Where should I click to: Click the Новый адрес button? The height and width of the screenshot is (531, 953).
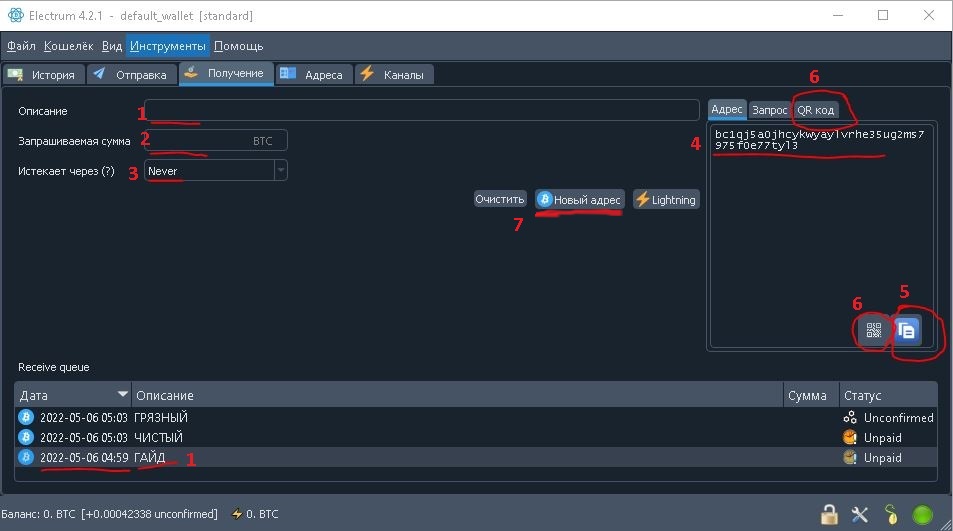point(579,200)
